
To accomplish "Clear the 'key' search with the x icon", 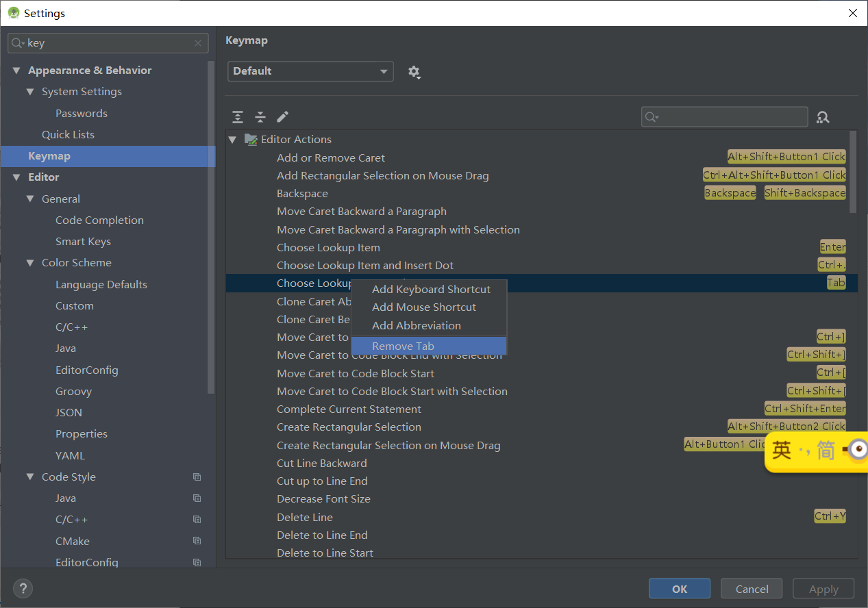I will tap(198, 43).
